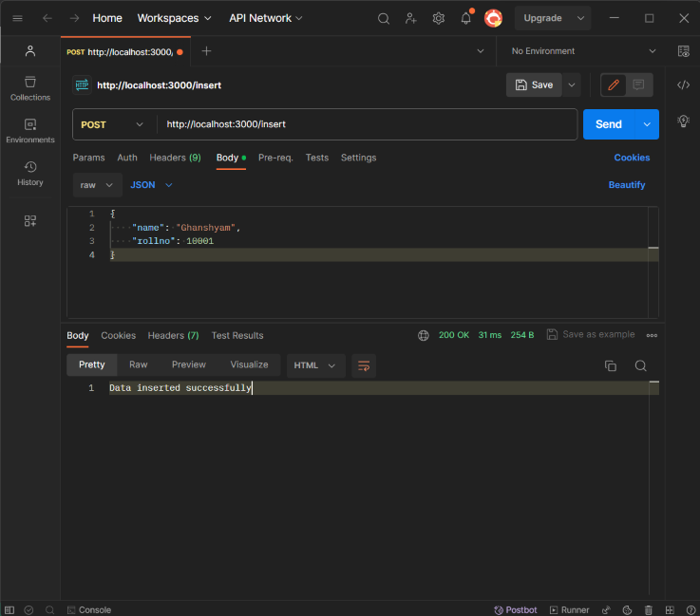Toggle the hamburger menu

click(x=17, y=18)
